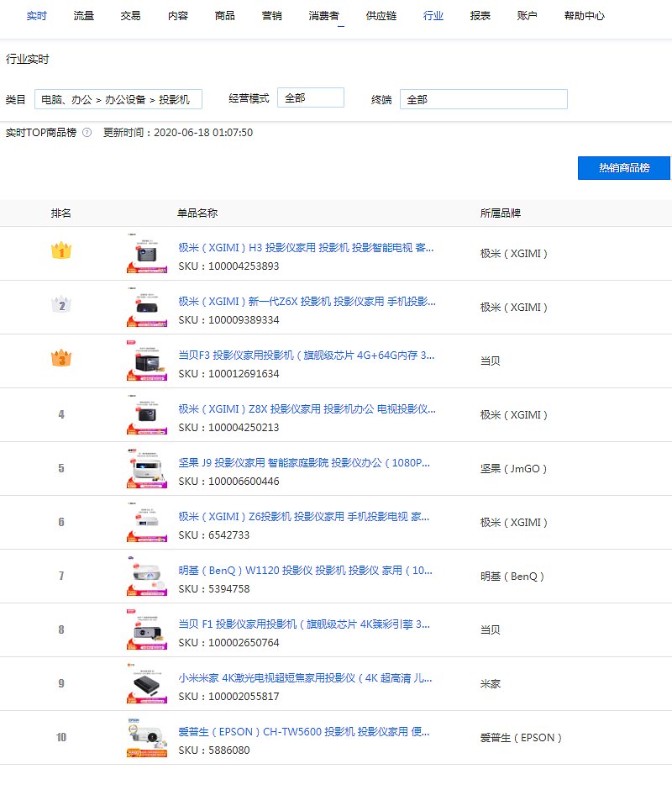
Task: Click brand cell 明基（BenQ）
Action: coord(512,576)
